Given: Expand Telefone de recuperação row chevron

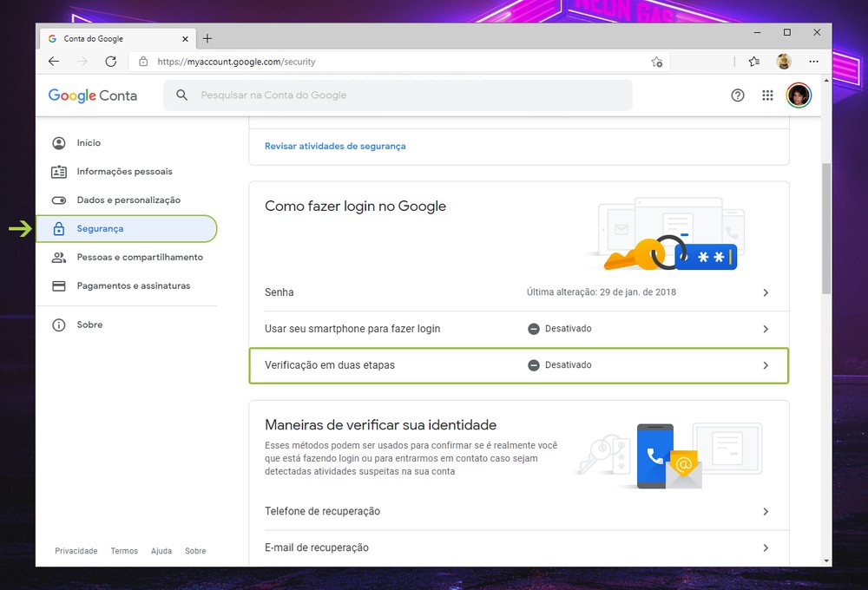Looking at the screenshot, I should [x=766, y=511].
